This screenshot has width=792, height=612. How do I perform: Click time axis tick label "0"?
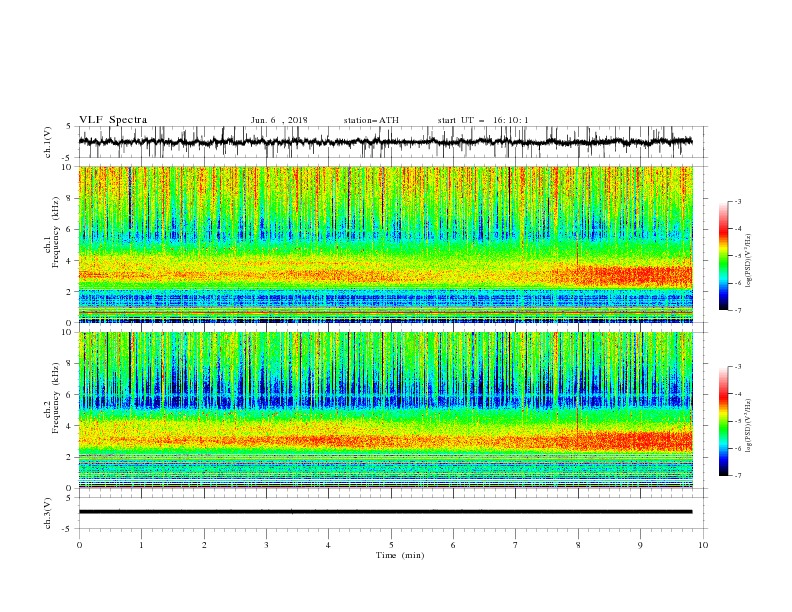[79, 545]
